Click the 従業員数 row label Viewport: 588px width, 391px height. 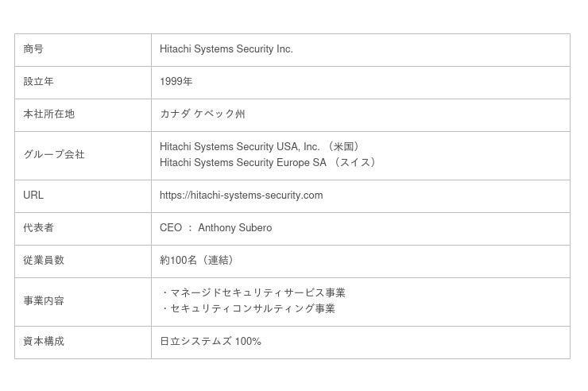pos(44,261)
